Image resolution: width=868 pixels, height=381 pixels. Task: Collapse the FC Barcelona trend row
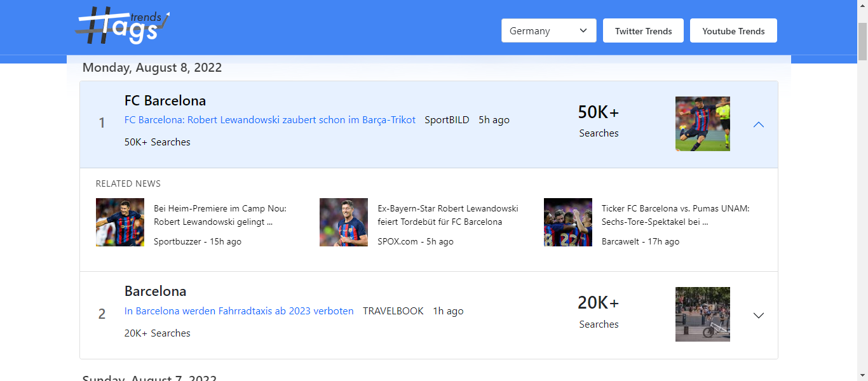coord(758,124)
